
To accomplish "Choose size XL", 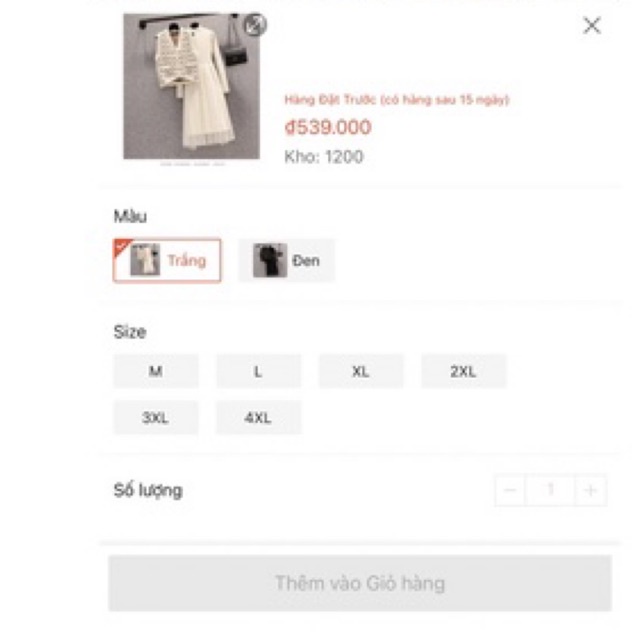I will [361, 371].
